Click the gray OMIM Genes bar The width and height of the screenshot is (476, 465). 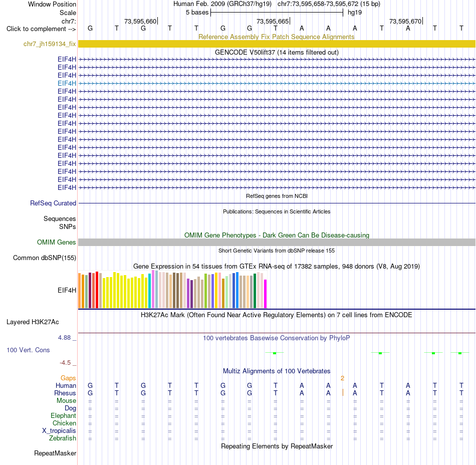pos(277,242)
